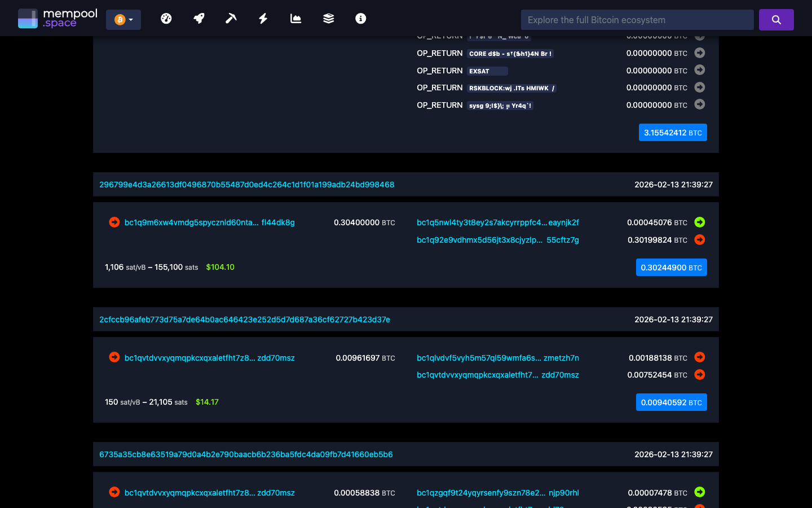Open the Bitcoin network selector dropdown
The height and width of the screenshot is (508, 812).
[x=123, y=19]
